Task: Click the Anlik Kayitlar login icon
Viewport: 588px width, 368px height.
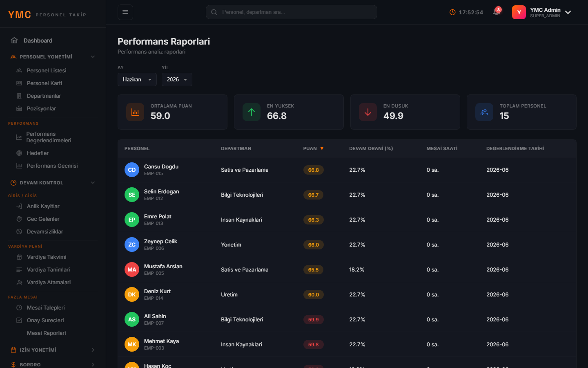Action: pos(19,206)
